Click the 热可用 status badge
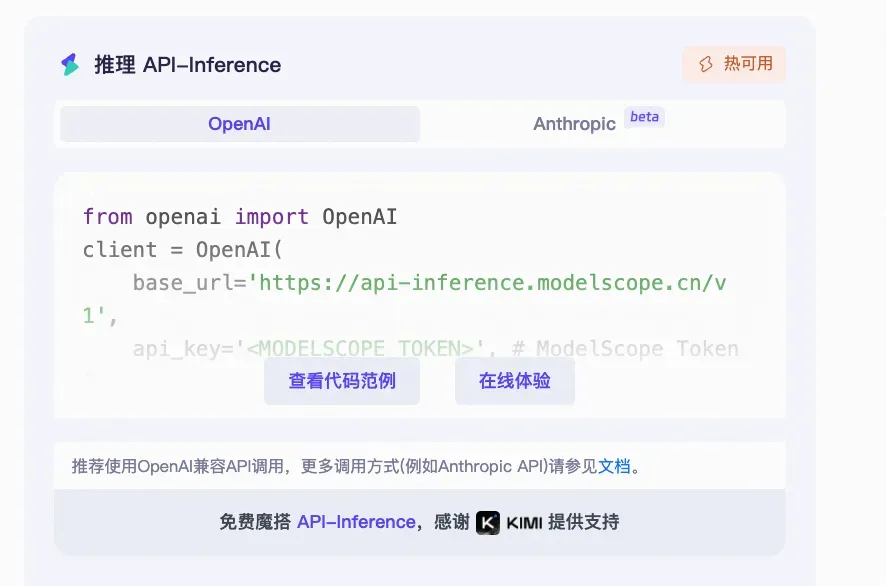Screen dimensions: 886x586 [734, 64]
